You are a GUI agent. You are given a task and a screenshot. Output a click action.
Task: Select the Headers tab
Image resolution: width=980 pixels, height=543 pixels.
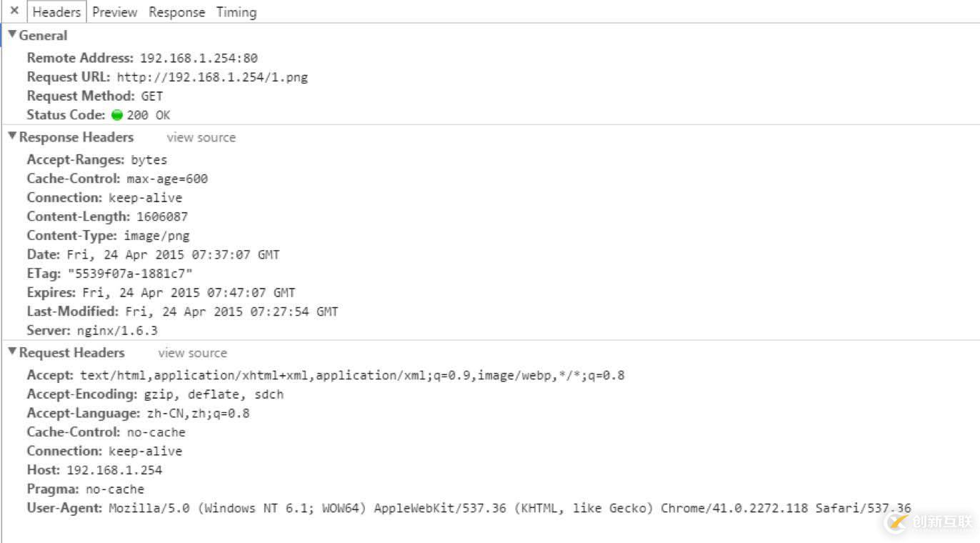coord(56,12)
